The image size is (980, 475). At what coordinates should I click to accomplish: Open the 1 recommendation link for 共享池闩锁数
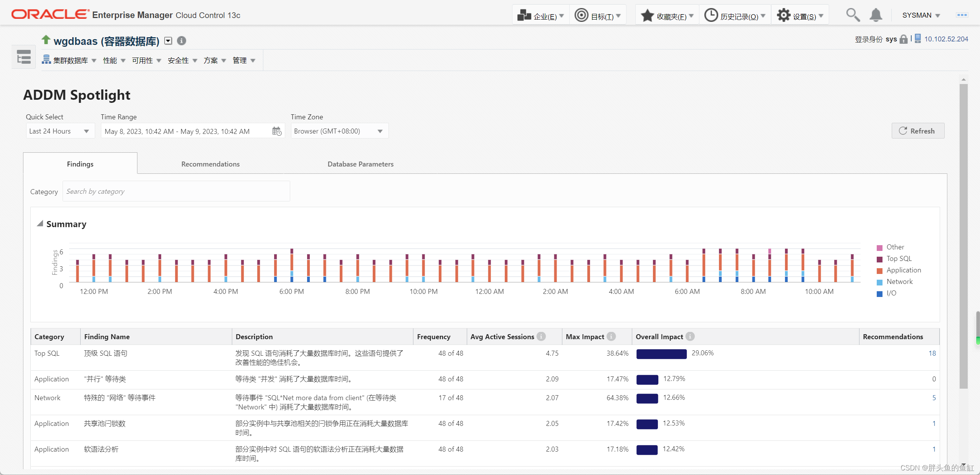click(x=934, y=424)
